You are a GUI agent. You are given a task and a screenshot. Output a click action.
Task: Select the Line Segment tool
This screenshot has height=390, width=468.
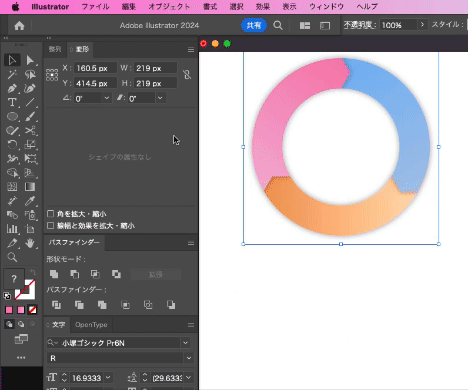(30, 102)
